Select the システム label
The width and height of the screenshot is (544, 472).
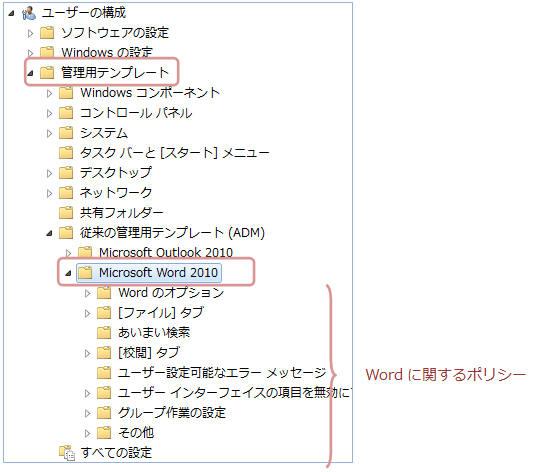coord(104,133)
